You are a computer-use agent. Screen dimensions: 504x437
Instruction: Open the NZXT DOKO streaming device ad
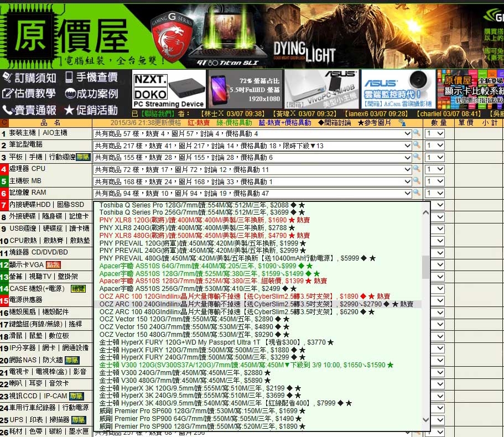[x=169, y=89]
